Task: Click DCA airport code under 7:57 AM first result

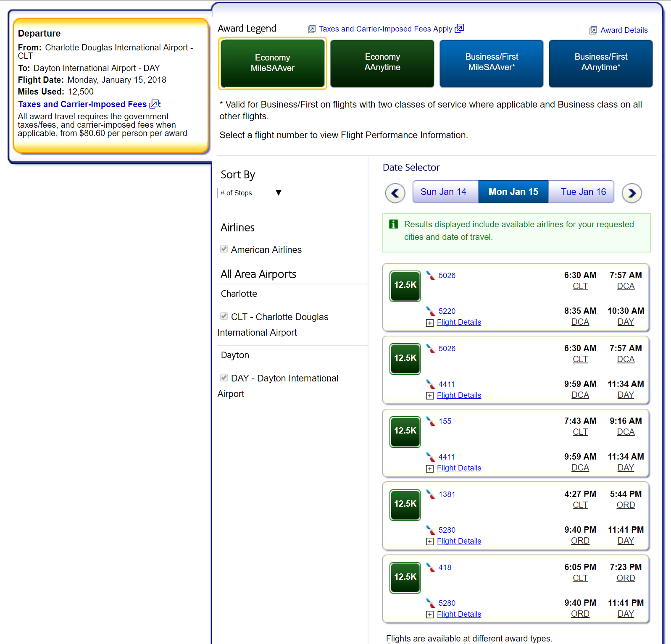Action: [625, 286]
